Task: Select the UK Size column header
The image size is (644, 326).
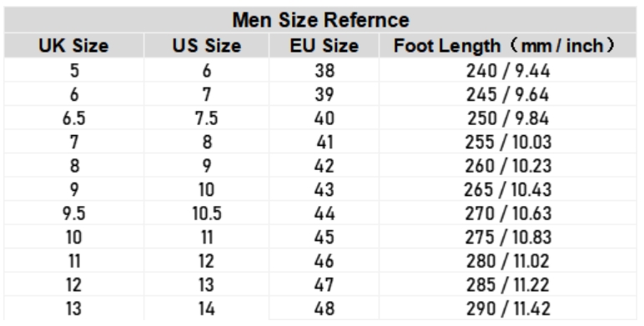Action: point(74,46)
